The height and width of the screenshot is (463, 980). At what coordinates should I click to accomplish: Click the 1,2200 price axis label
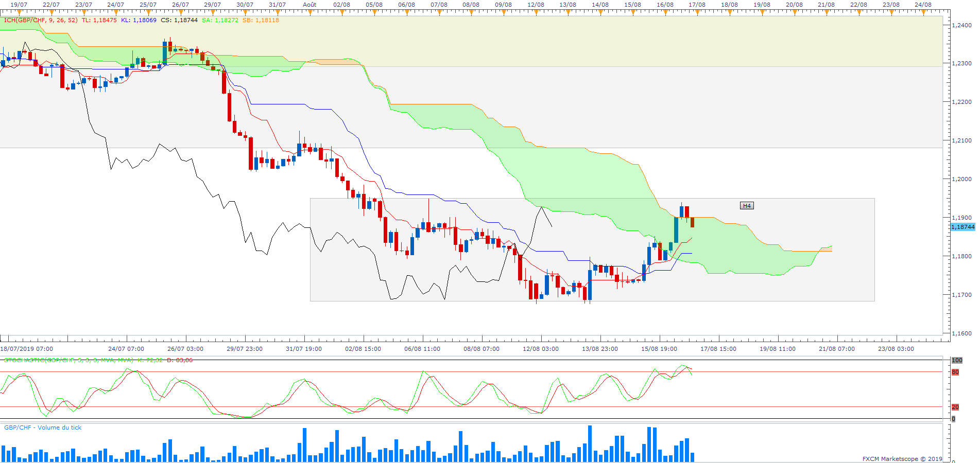click(962, 102)
